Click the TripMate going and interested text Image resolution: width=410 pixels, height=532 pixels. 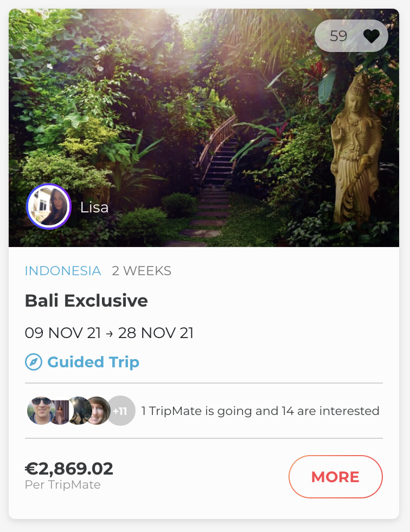tap(260, 411)
